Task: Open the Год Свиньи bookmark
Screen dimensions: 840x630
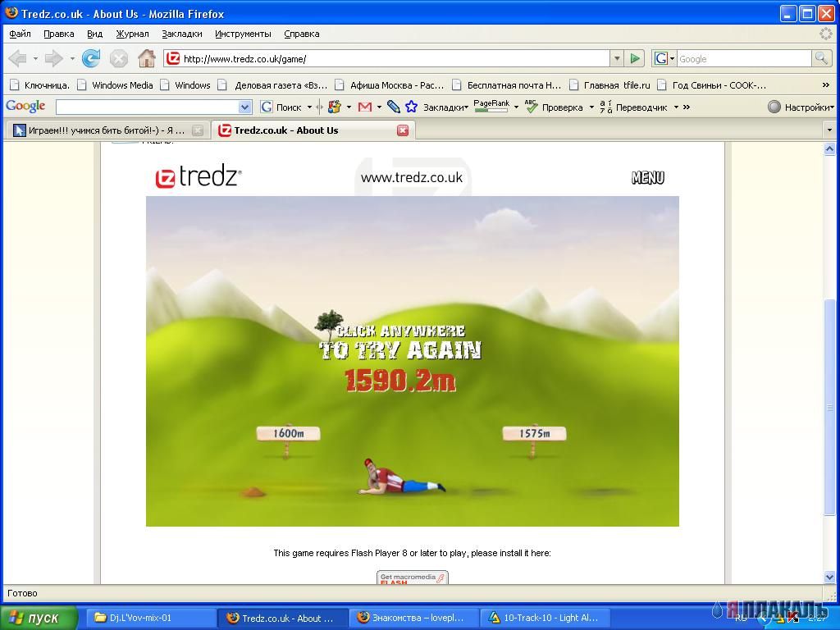Action: [711, 85]
